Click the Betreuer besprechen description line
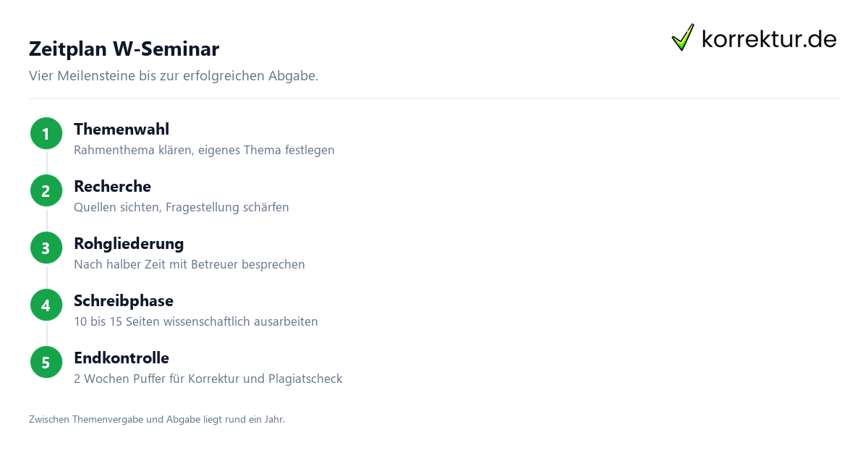The image size is (868, 456). pyautogui.click(x=190, y=265)
